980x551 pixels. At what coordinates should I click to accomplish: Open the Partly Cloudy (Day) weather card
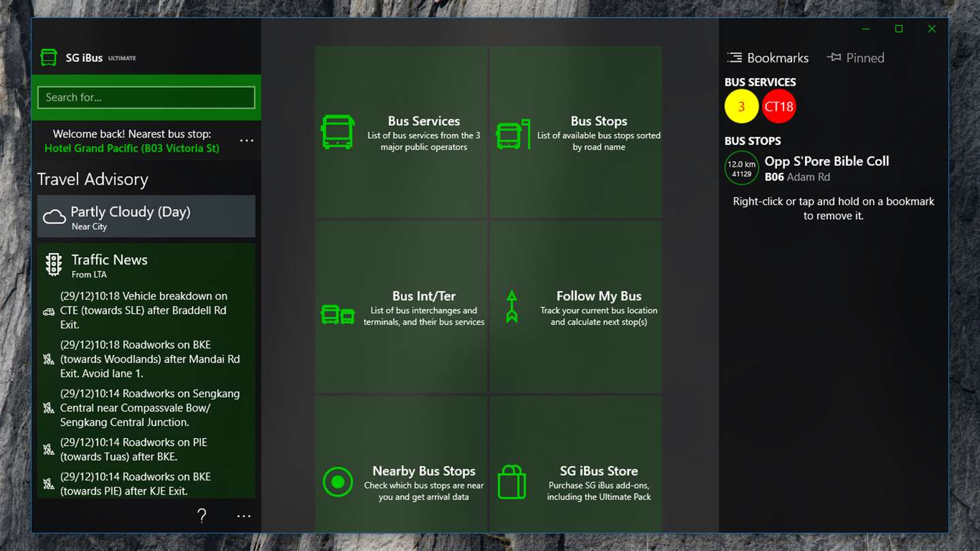[146, 216]
